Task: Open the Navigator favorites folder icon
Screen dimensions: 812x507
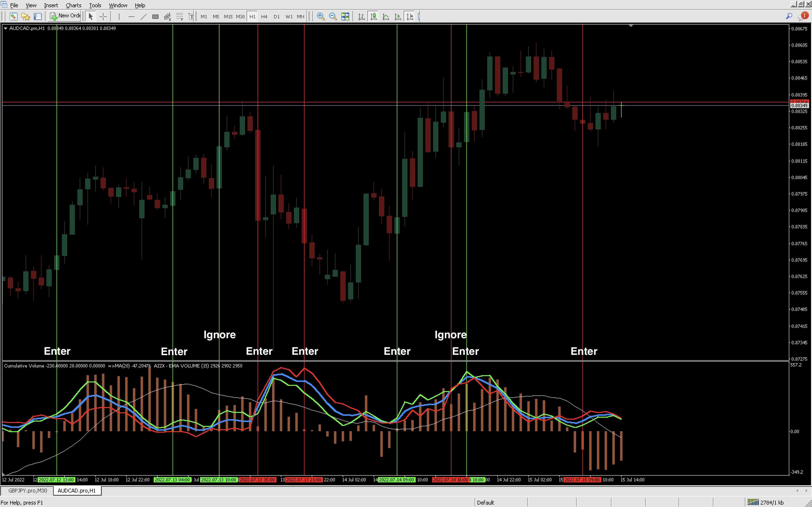Action: (x=26, y=16)
